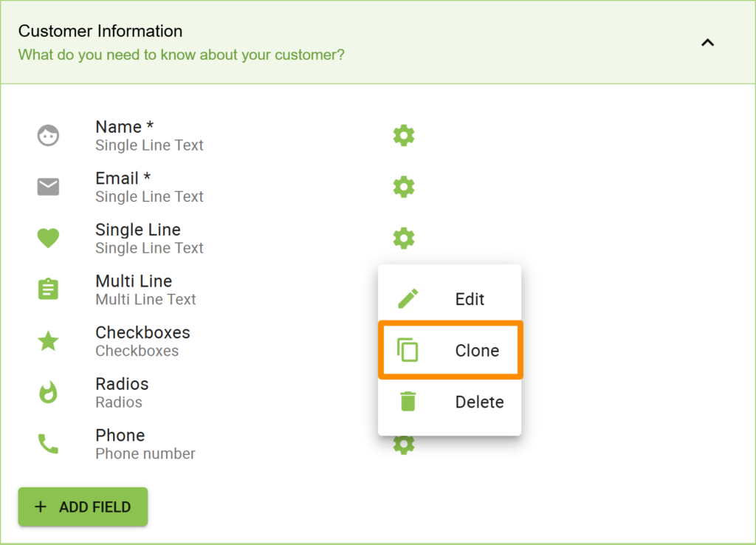This screenshot has width=756, height=545.
Task: Select the 'Name *' field label
Action: point(124,127)
